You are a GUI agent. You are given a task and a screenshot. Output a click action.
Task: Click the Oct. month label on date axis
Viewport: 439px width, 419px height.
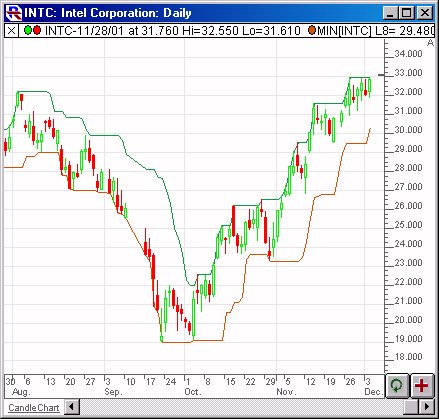click(x=193, y=391)
